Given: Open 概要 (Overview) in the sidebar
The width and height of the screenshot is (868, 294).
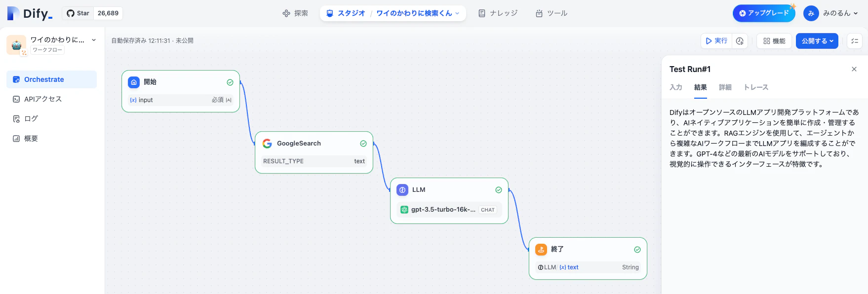Looking at the screenshot, I should coord(51,139).
